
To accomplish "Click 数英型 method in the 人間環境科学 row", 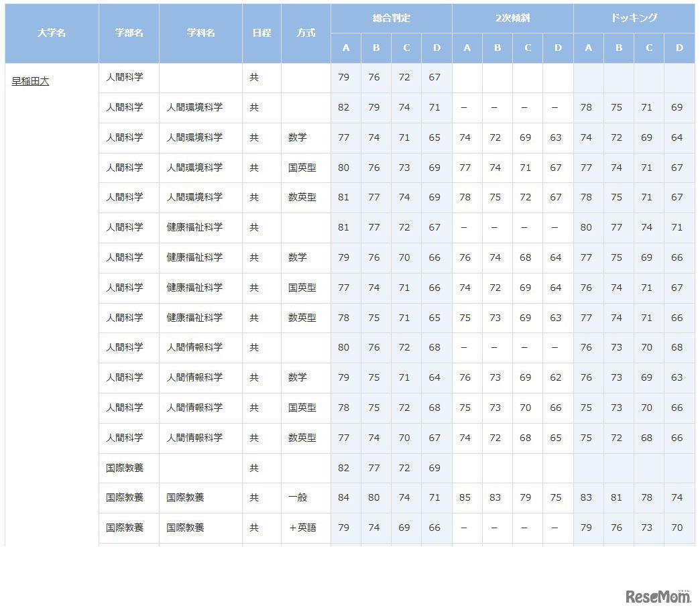I will tap(302, 197).
